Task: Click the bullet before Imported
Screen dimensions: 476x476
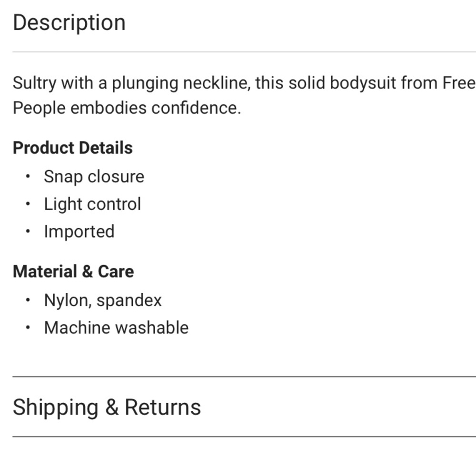Action: tap(28, 231)
